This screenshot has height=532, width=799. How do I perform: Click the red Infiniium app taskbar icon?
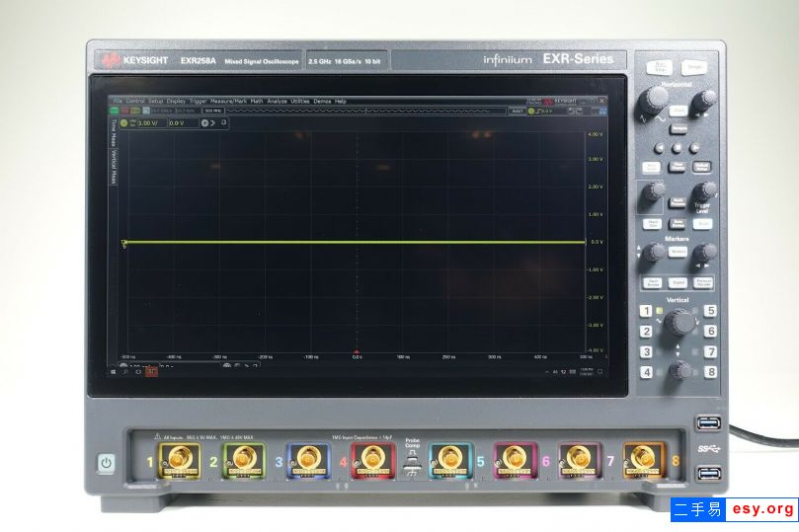[151, 372]
